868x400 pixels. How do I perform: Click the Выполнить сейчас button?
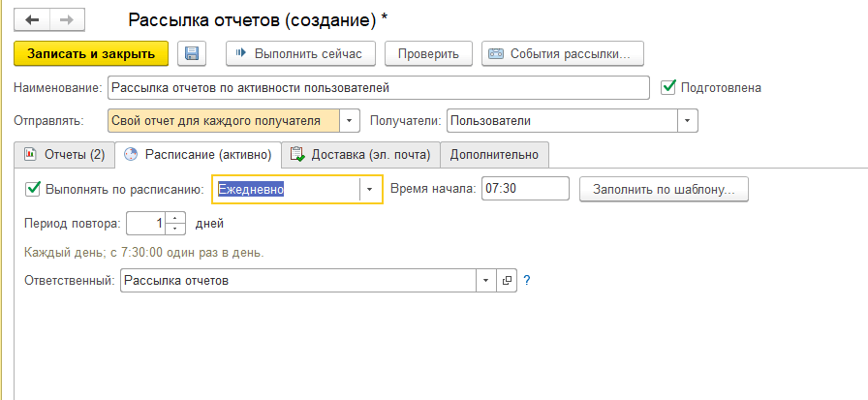coord(300,53)
